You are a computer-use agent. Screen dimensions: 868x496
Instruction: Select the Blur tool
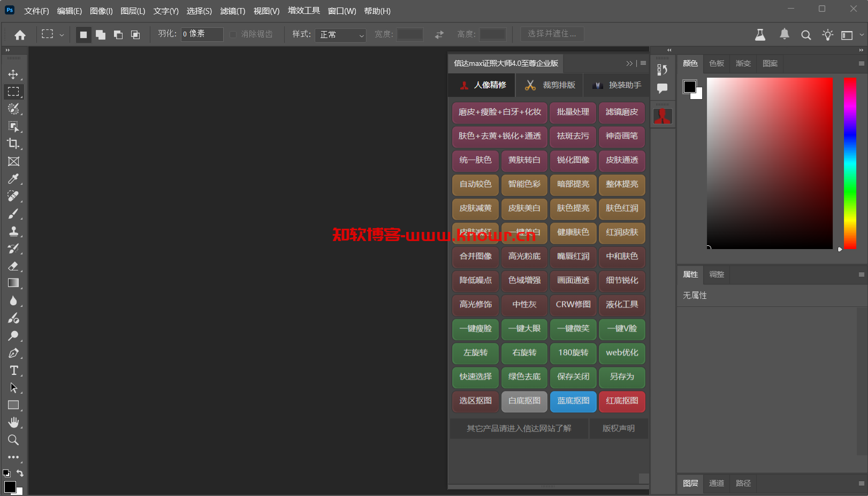click(x=13, y=300)
